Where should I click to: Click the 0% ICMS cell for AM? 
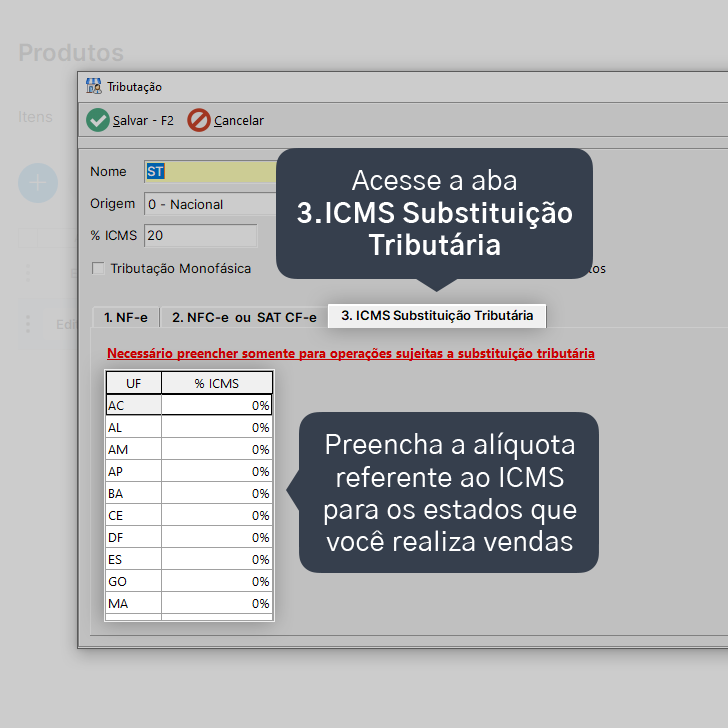[217, 449]
